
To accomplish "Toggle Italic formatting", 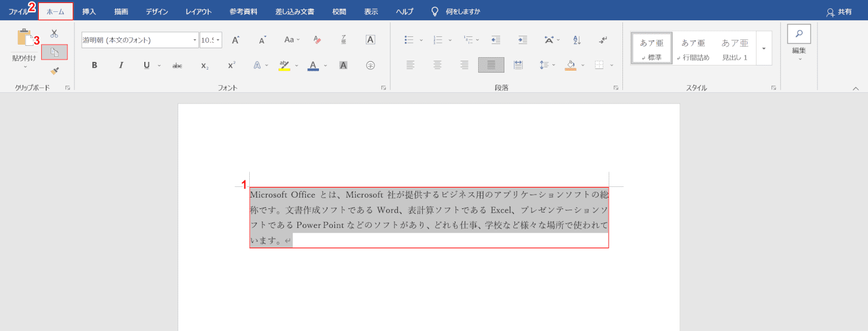I will [x=121, y=65].
